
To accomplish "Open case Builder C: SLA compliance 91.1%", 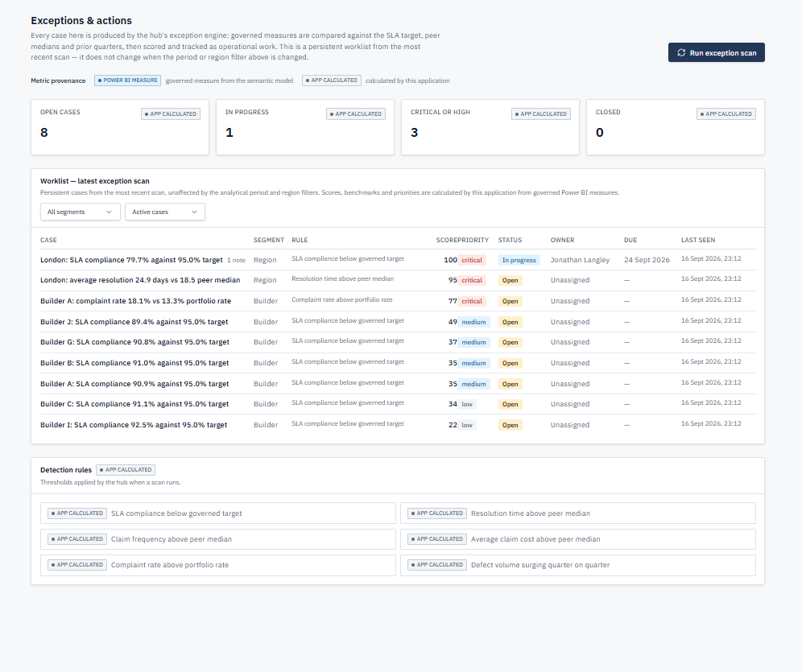I will [134, 404].
